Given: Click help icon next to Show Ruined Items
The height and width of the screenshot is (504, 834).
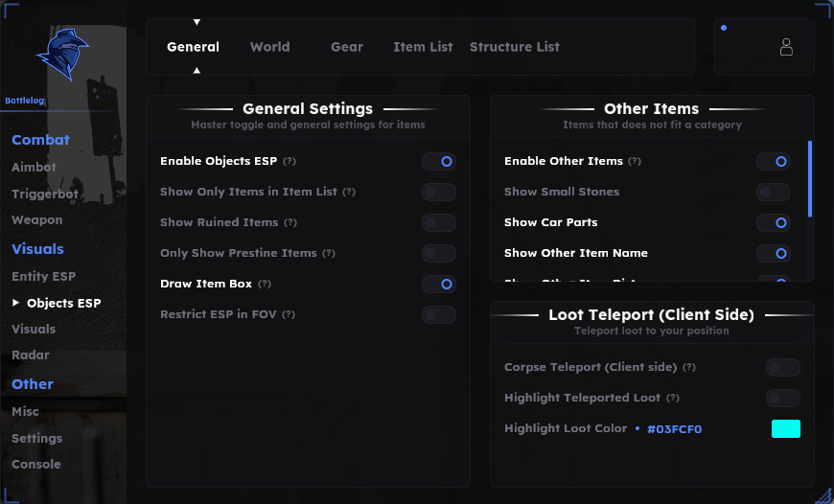Looking at the screenshot, I should point(290,222).
